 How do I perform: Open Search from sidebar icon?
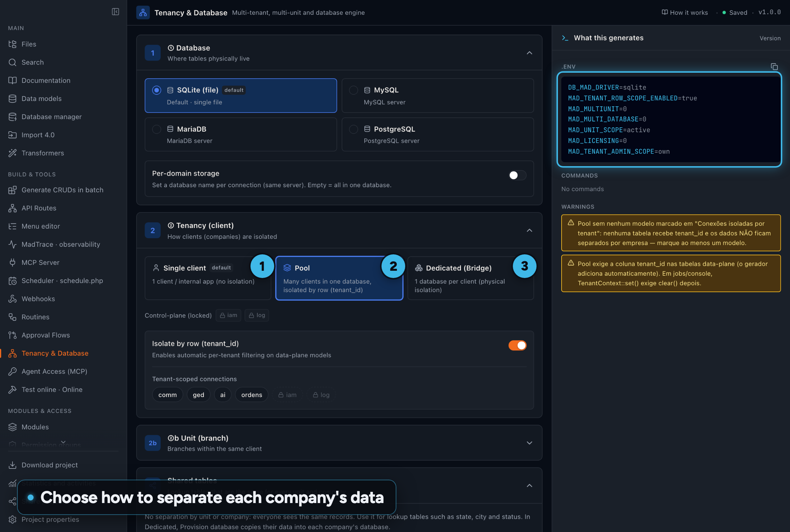(13, 63)
